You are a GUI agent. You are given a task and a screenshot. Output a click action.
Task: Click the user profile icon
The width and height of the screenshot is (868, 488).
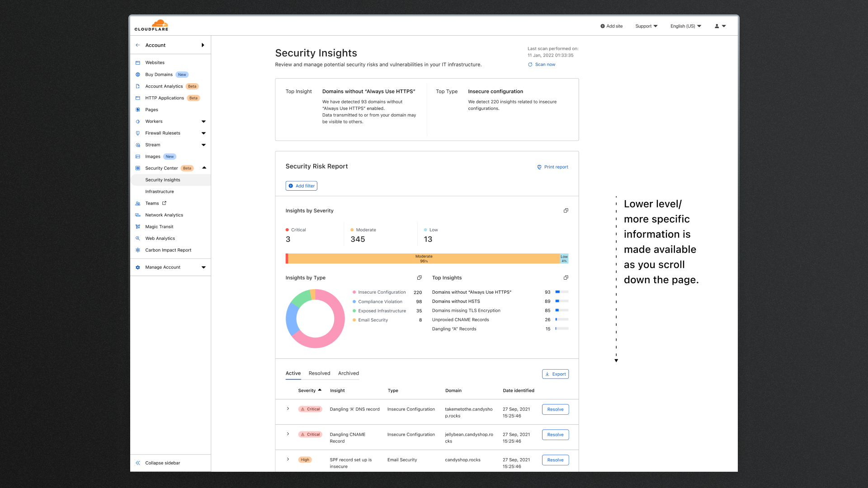point(717,26)
